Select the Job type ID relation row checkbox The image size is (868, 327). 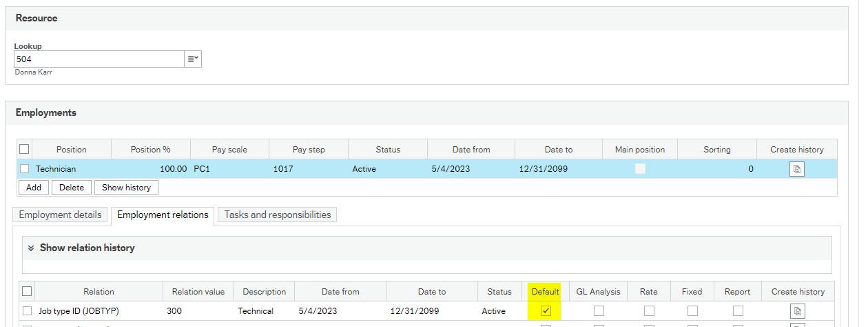[27, 311]
